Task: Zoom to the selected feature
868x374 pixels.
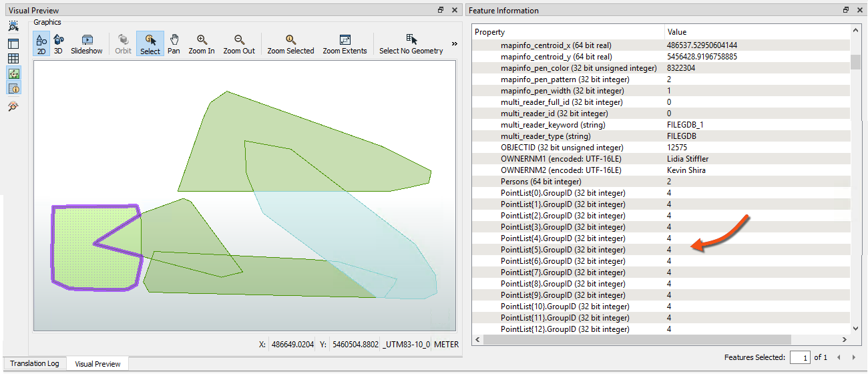Action: pyautogui.click(x=290, y=43)
